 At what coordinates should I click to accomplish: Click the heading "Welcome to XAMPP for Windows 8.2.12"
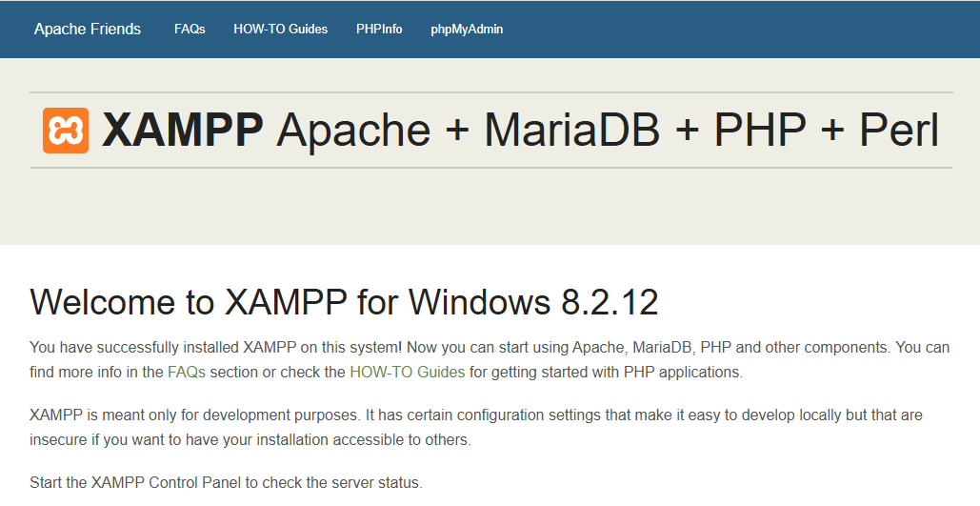point(344,302)
